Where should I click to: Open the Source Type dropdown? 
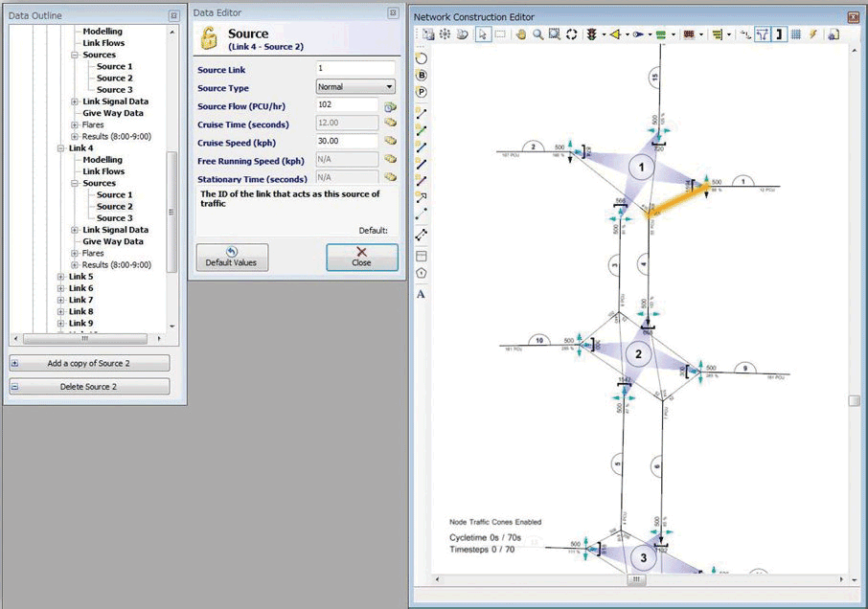(355, 87)
